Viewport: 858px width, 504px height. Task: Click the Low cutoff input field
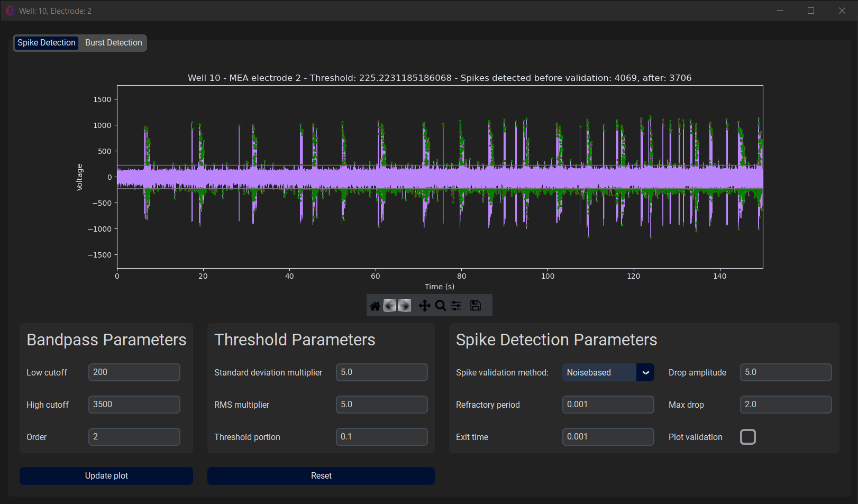[x=134, y=372]
